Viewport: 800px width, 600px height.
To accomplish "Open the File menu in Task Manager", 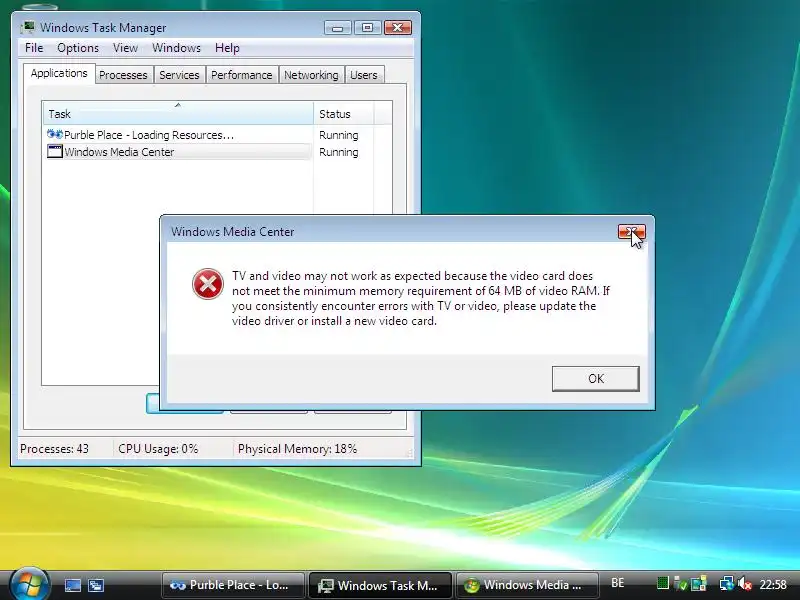I will pos(34,48).
